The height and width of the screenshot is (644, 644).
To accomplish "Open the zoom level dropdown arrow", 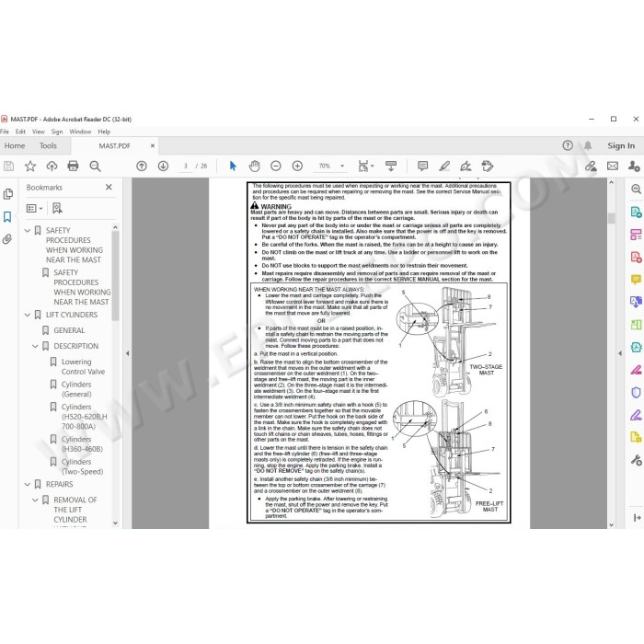I will click(x=342, y=166).
